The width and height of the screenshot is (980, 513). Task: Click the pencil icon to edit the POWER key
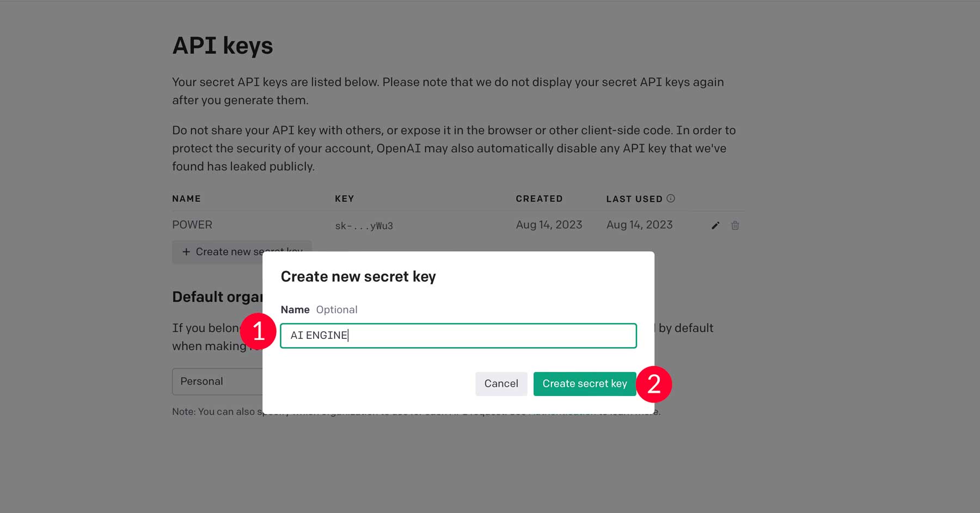715,225
